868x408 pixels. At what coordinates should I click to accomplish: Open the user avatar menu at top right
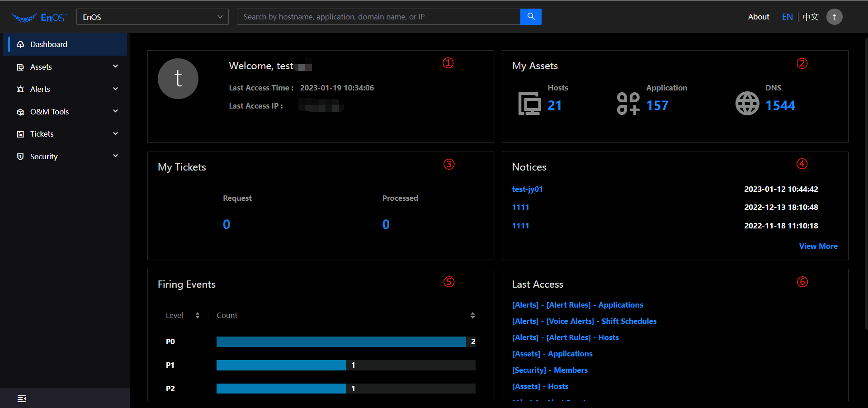[835, 16]
